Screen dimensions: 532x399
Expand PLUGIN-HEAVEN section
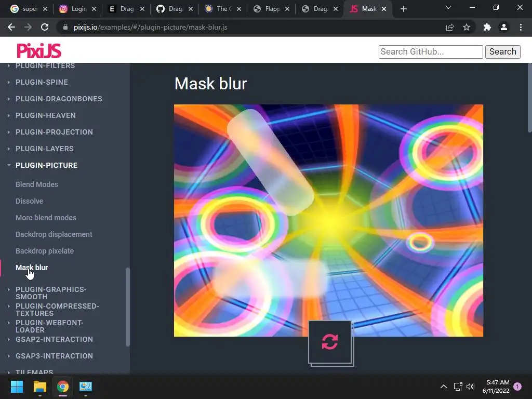click(46, 115)
